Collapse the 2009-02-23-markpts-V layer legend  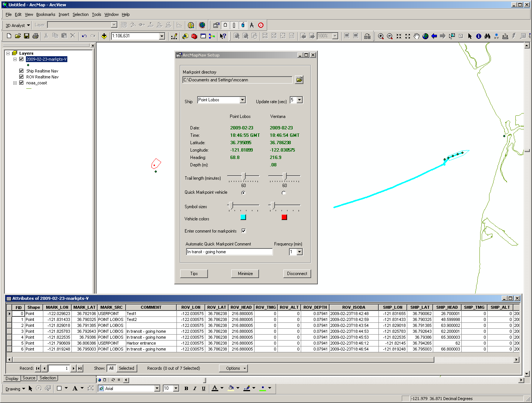coord(15,59)
